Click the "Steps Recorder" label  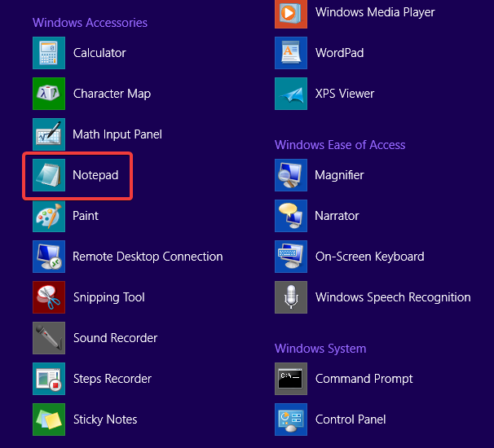pos(112,379)
